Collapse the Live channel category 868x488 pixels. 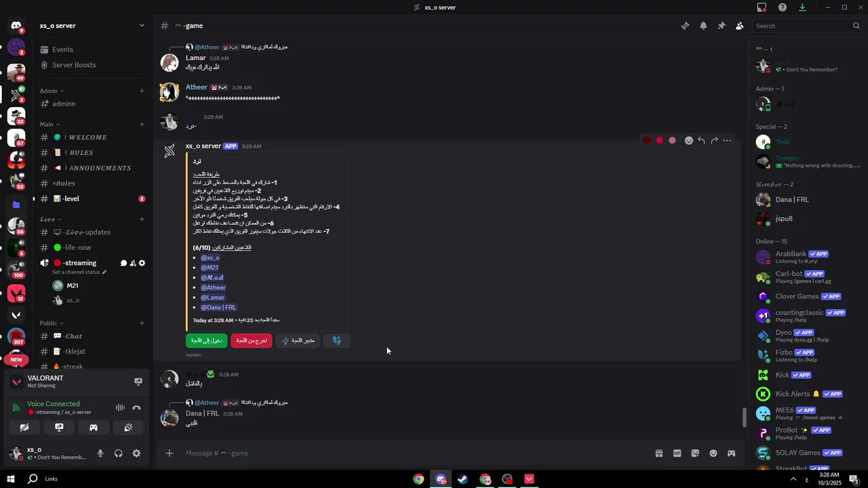pos(50,220)
